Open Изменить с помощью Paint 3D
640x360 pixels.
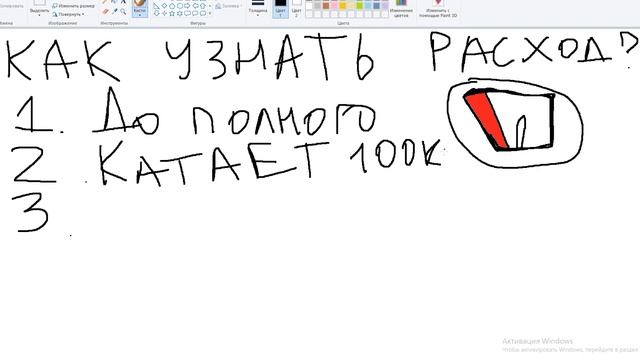438,9
